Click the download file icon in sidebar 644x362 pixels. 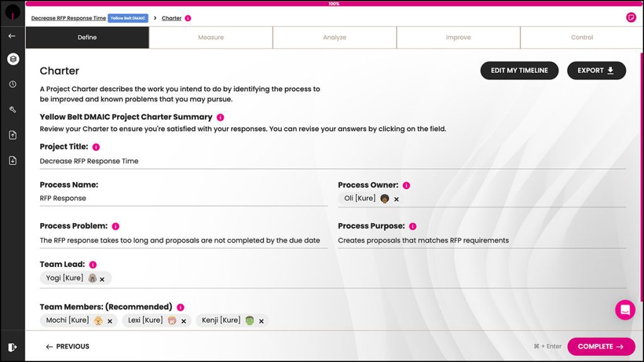coord(13,160)
